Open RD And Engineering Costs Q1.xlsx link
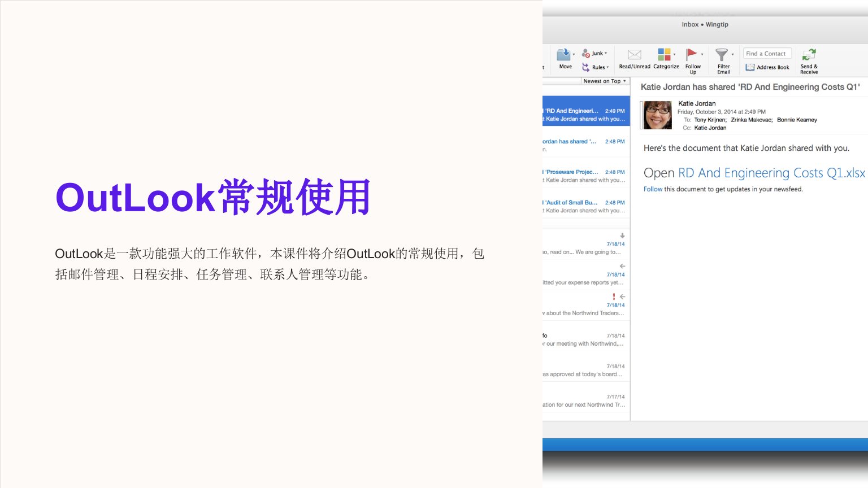Screen dimensions: 868x488 click(x=771, y=173)
